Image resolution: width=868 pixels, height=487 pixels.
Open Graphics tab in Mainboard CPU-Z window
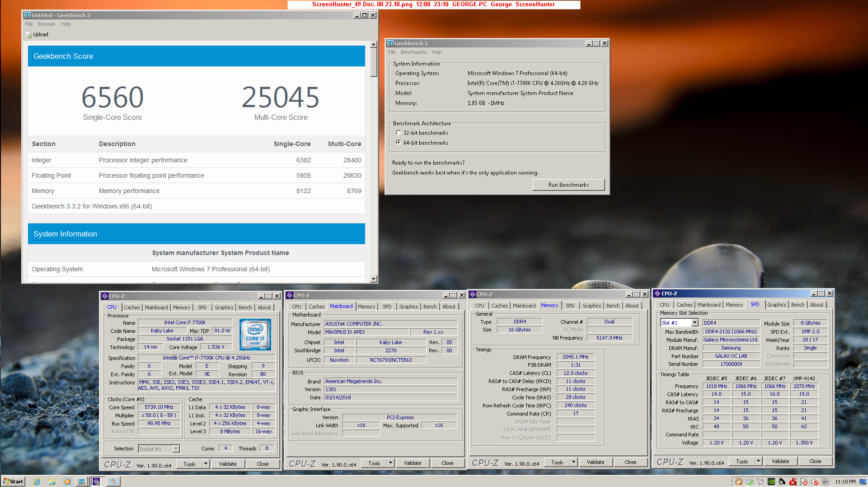pos(409,307)
